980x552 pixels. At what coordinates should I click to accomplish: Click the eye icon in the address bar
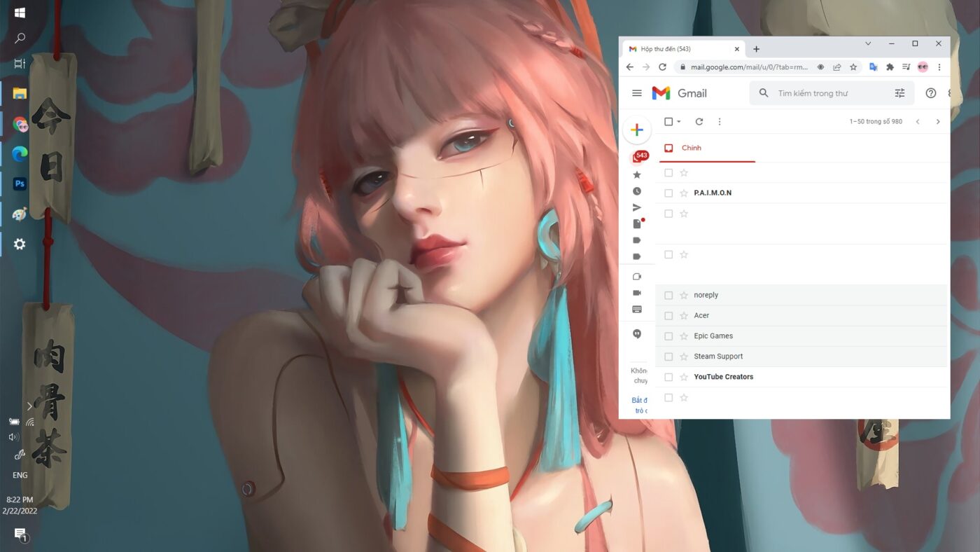821,67
